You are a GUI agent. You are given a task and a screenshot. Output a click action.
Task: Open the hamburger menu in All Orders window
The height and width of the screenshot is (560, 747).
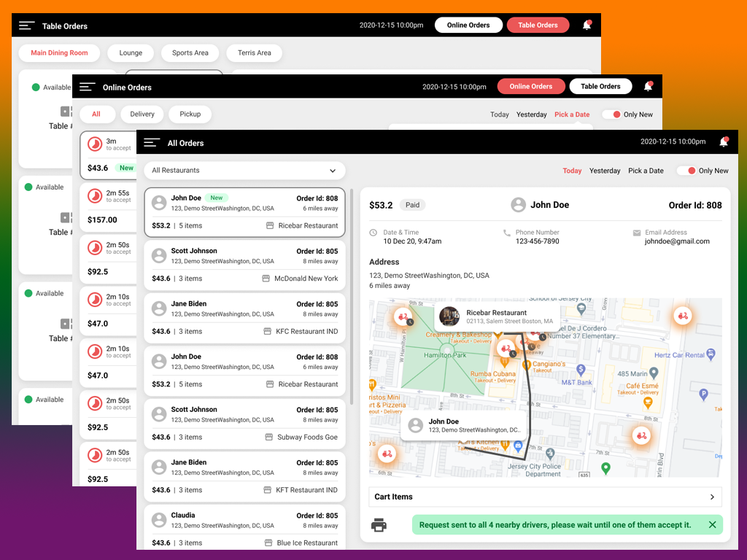152,143
